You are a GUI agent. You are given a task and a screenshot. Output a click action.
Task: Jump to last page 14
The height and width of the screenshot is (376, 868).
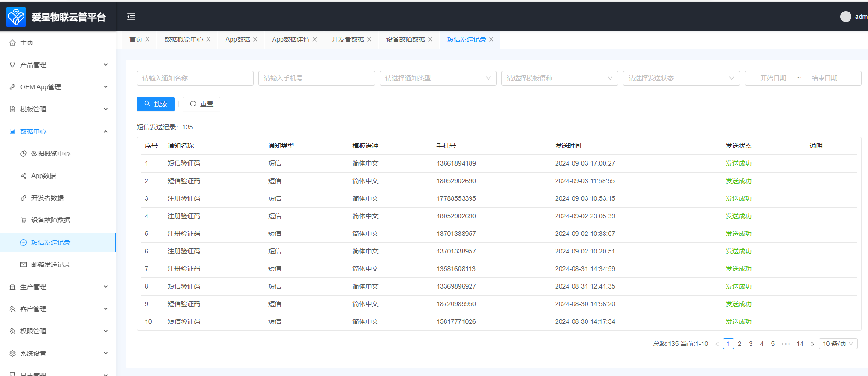pyautogui.click(x=800, y=344)
